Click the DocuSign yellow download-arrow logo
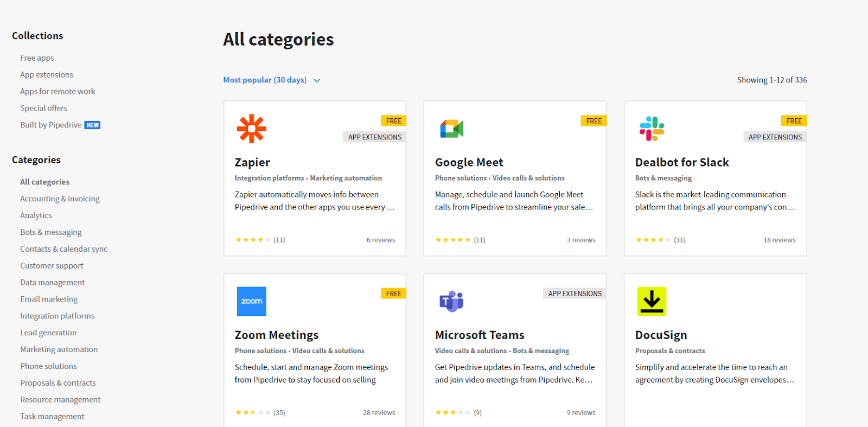The height and width of the screenshot is (427, 868). click(652, 301)
